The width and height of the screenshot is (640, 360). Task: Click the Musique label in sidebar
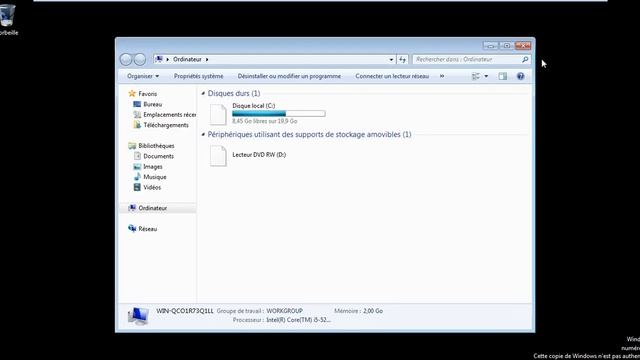click(155, 177)
